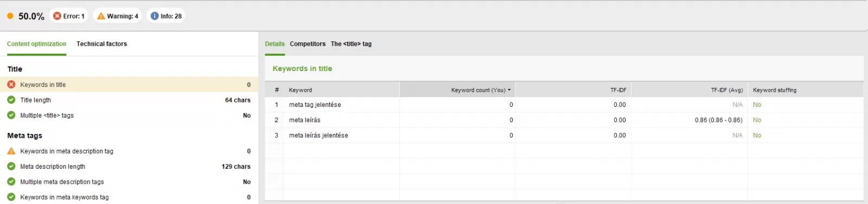Click the orange Warning triangle icon
Viewport: 868px width, 204px height.
click(x=101, y=16)
